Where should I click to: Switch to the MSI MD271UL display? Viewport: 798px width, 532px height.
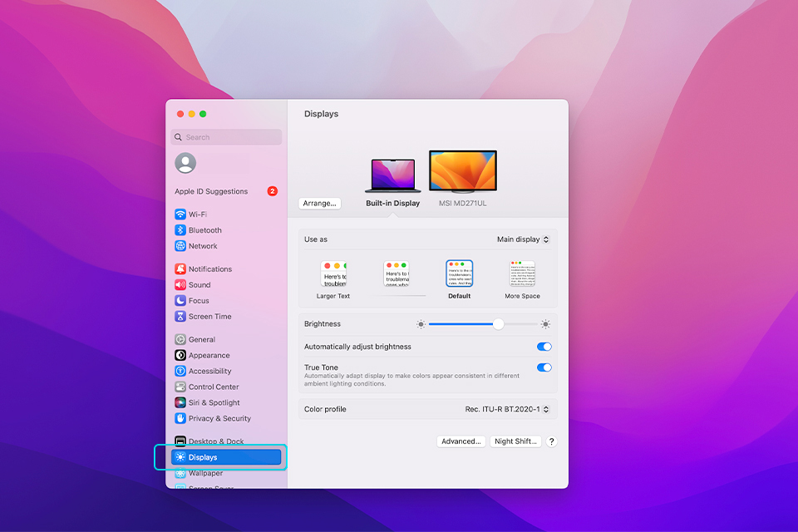463,170
